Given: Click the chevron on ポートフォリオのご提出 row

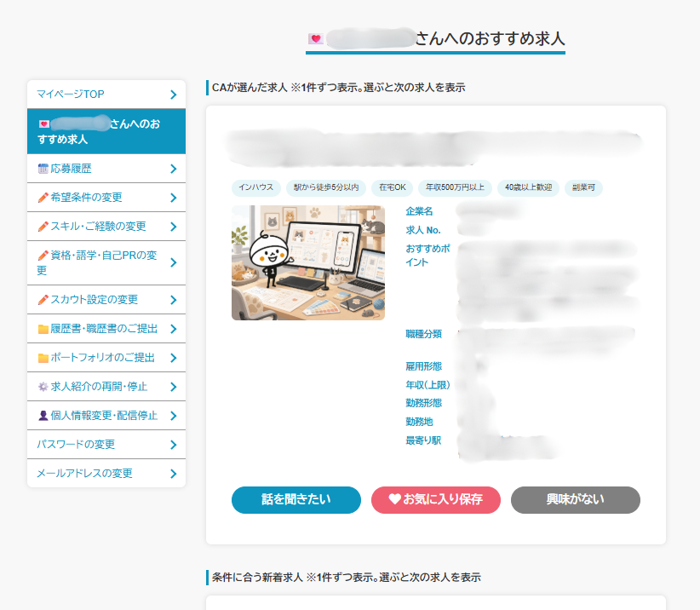Looking at the screenshot, I should [174, 358].
